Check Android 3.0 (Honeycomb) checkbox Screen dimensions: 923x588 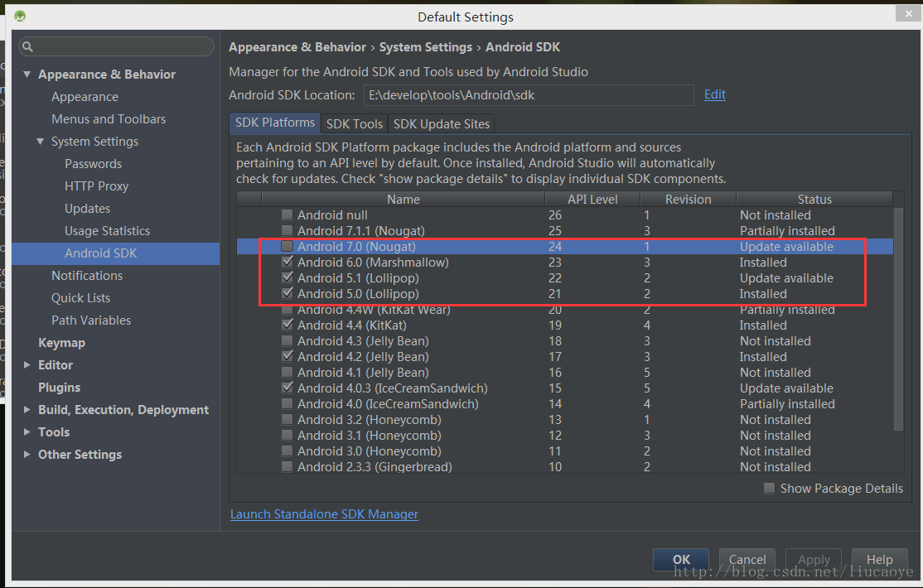point(287,451)
